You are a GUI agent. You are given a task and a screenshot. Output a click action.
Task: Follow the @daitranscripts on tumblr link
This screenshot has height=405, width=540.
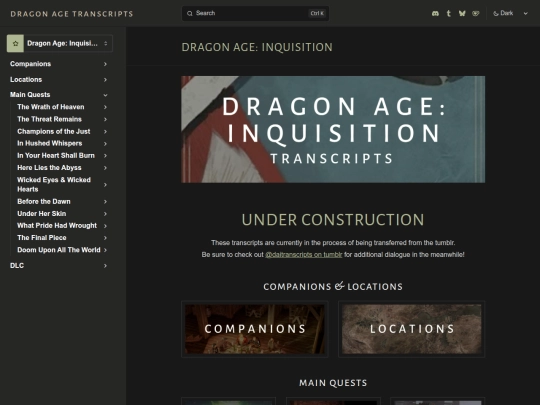[x=303, y=255]
